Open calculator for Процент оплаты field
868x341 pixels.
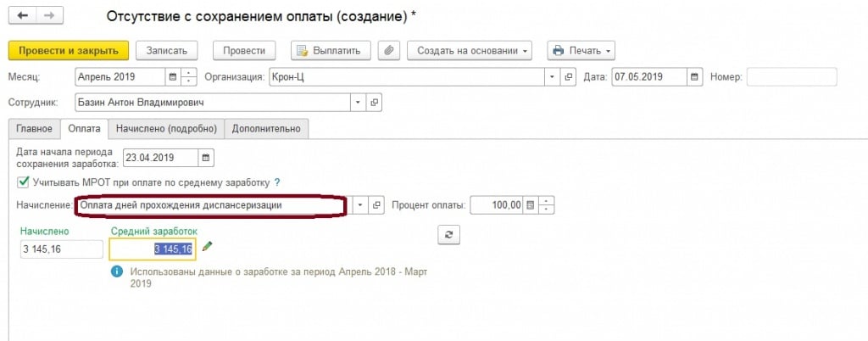531,205
